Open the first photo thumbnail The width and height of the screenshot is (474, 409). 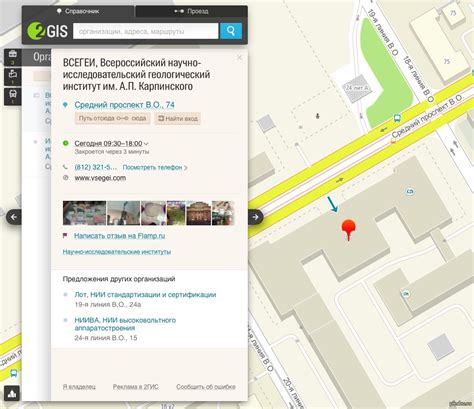pos(84,213)
